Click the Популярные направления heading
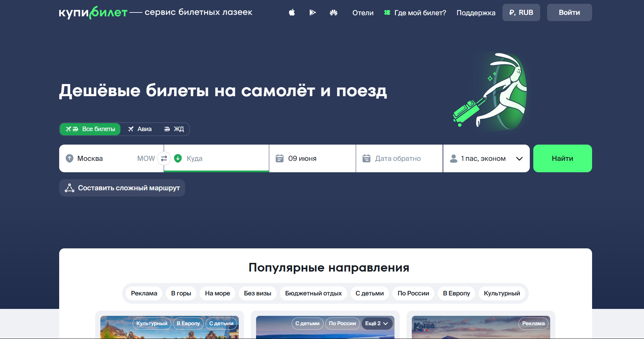The image size is (644, 339). pos(329,267)
